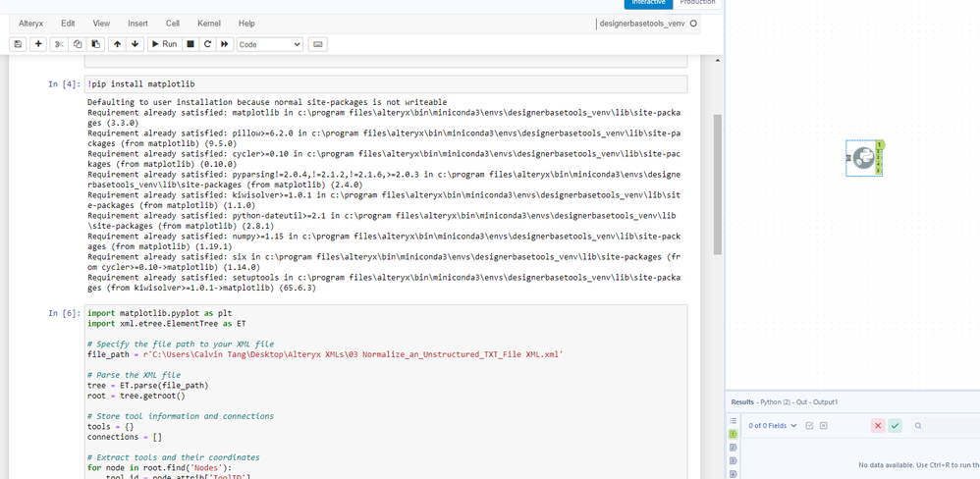
Task: Select the In [6] cell prompt
Action: pos(65,313)
